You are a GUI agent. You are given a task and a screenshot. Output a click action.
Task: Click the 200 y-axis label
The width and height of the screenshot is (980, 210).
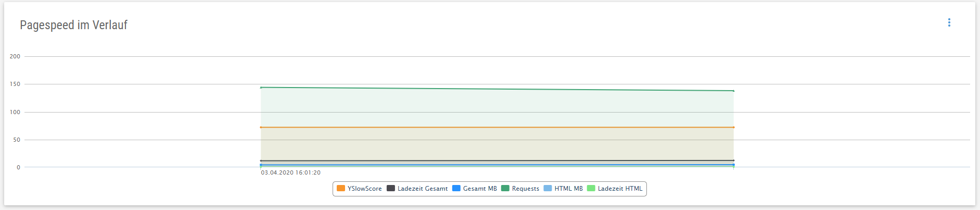tap(15, 56)
